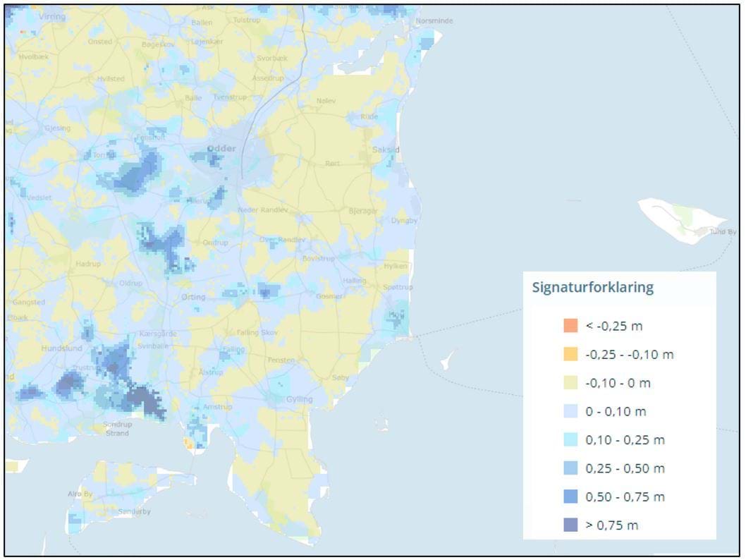This screenshot has height=560, width=746.
Task: Select the '-0,25 - -0,10 m' yellow-orange swatch
Action: pyautogui.click(x=570, y=354)
